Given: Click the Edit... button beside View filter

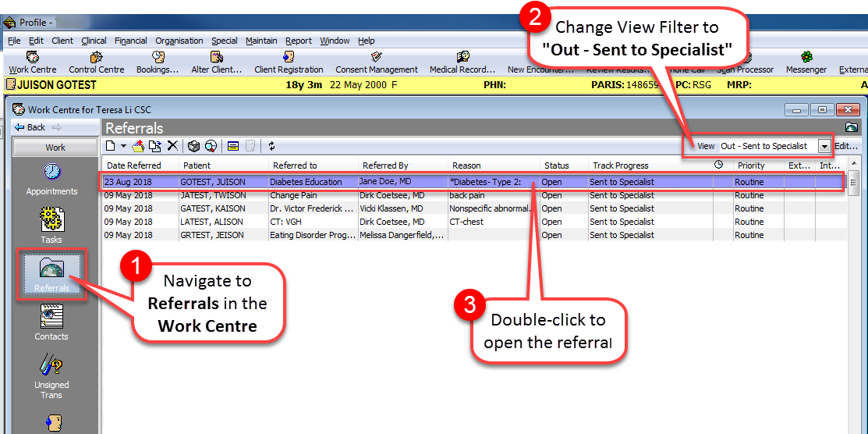Looking at the screenshot, I should click(846, 146).
